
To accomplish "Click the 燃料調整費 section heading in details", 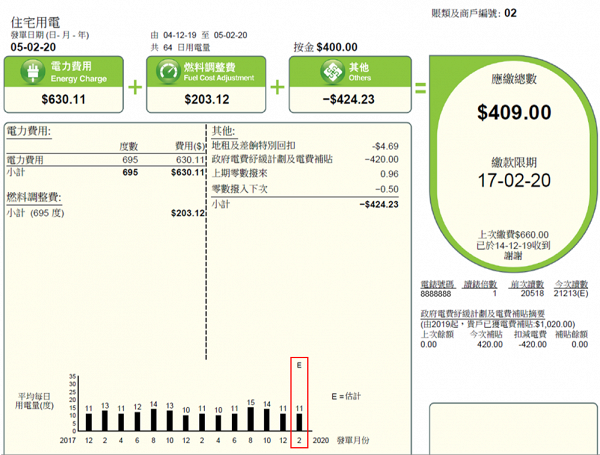I will 34,197.
